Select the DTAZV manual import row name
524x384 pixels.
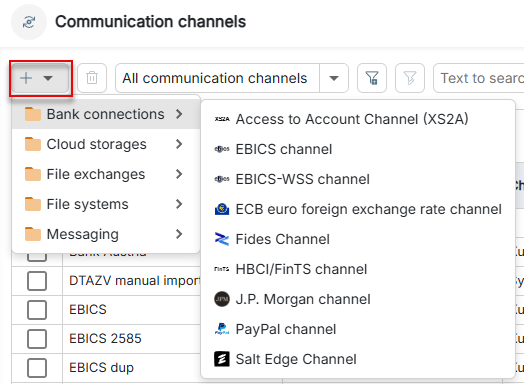pos(135,281)
